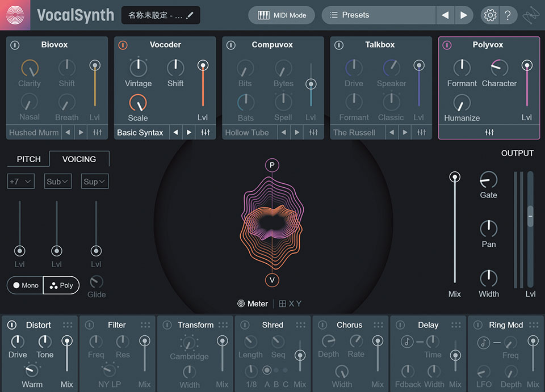Go to previous global preset
Screen dimensions: 545x392
[445, 15]
